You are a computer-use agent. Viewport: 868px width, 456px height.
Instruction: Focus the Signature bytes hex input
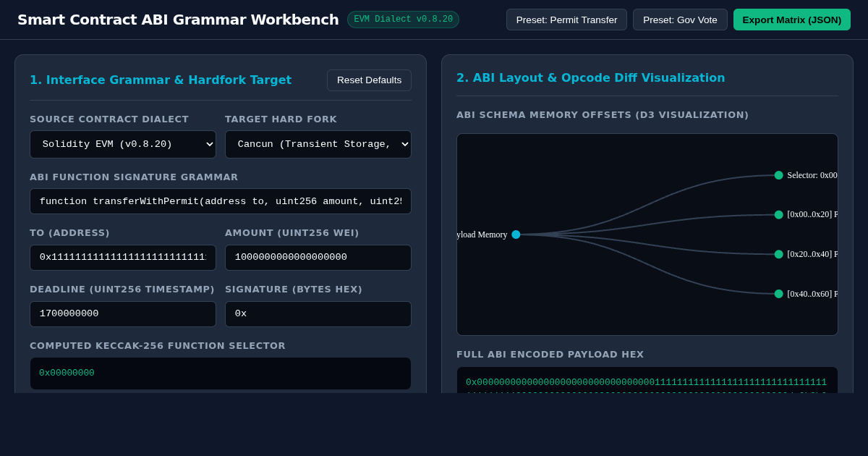coord(318,314)
